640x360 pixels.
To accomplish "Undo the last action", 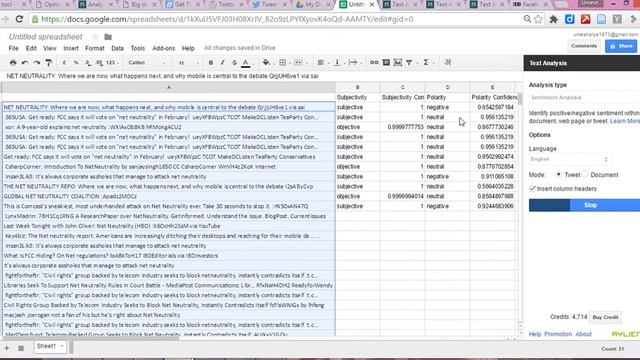I will coord(25,63).
